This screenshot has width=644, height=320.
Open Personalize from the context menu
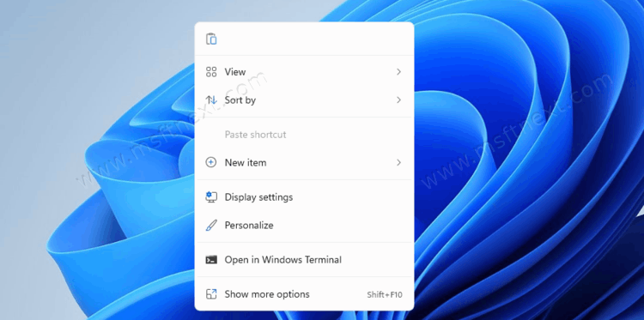pyautogui.click(x=304, y=226)
